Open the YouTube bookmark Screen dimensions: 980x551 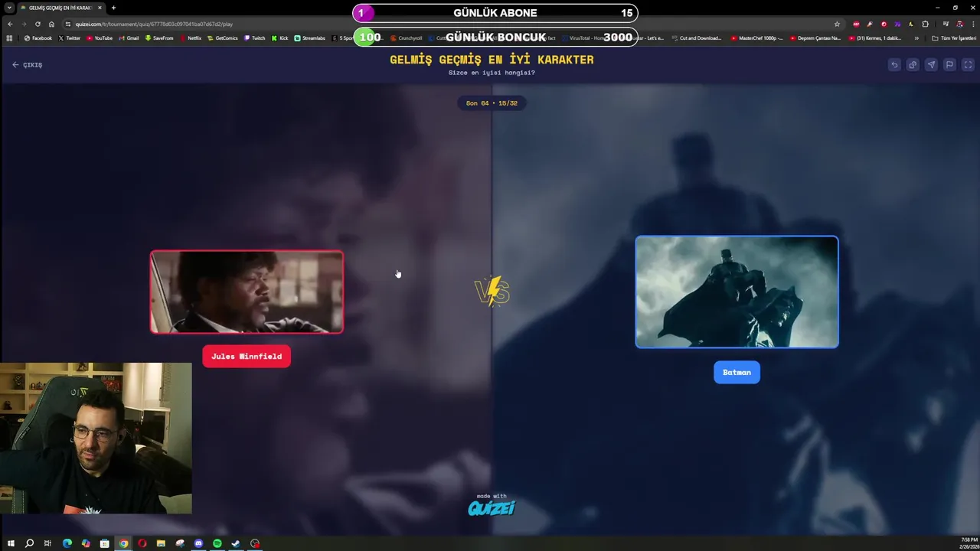click(x=99, y=37)
